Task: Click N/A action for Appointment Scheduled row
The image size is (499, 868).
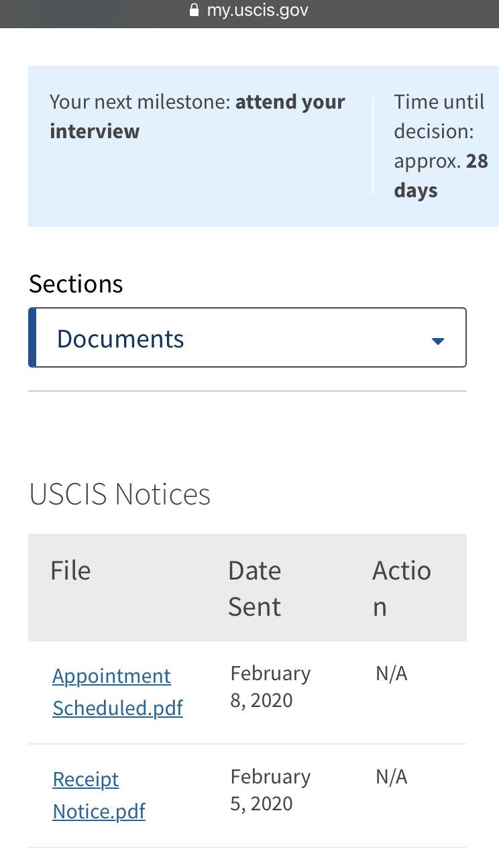Action: pyautogui.click(x=392, y=673)
